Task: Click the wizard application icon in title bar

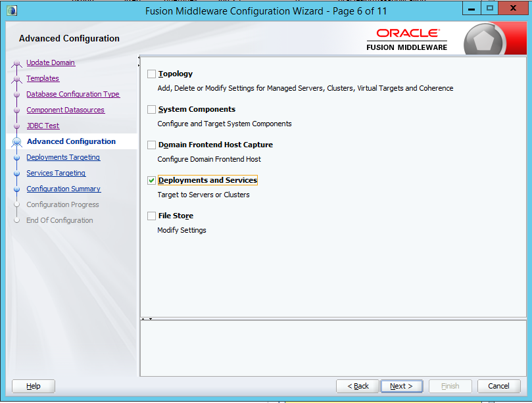Action: pos(12,11)
